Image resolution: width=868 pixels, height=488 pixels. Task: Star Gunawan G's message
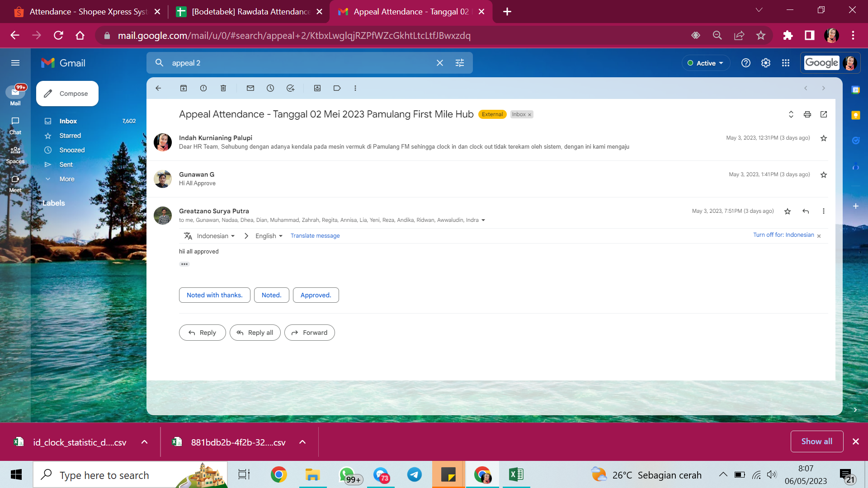(824, 175)
